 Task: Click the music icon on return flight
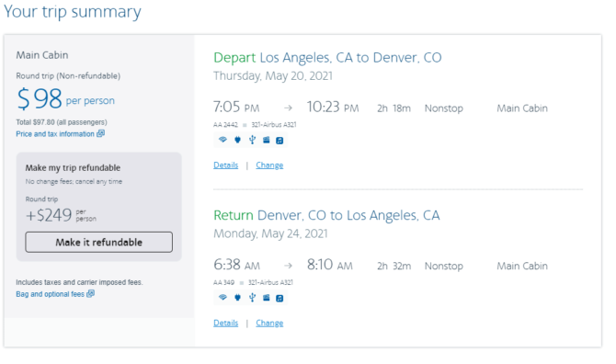pyautogui.click(x=279, y=298)
